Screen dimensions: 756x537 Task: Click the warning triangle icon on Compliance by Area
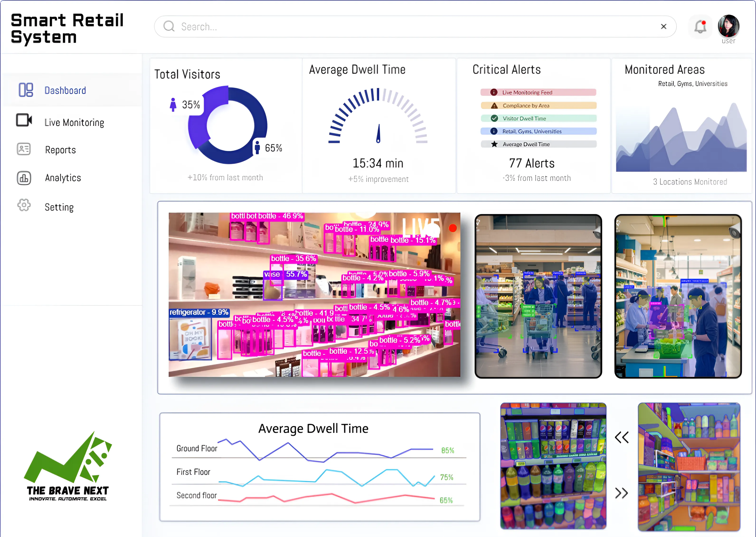(x=494, y=105)
